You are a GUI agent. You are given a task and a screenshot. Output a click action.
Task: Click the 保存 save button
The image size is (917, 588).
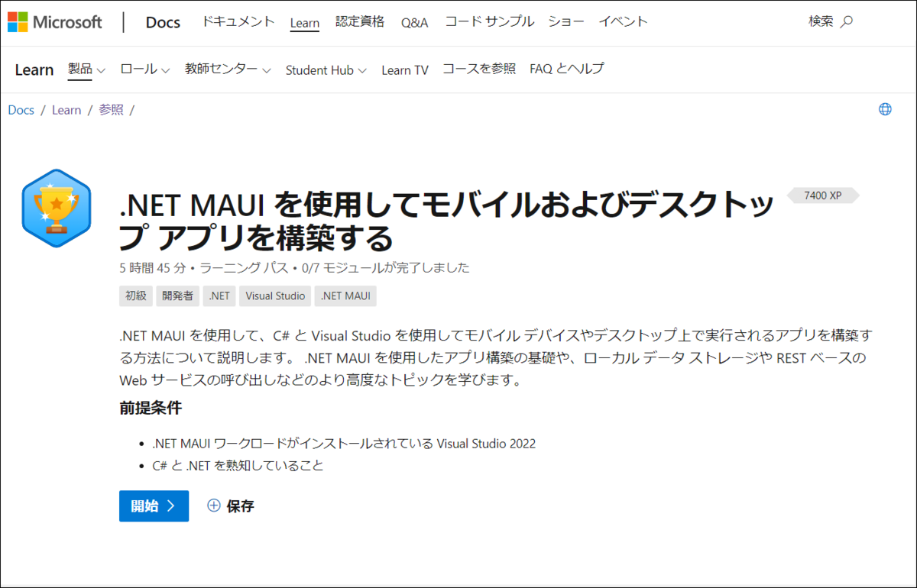pyautogui.click(x=230, y=506)
